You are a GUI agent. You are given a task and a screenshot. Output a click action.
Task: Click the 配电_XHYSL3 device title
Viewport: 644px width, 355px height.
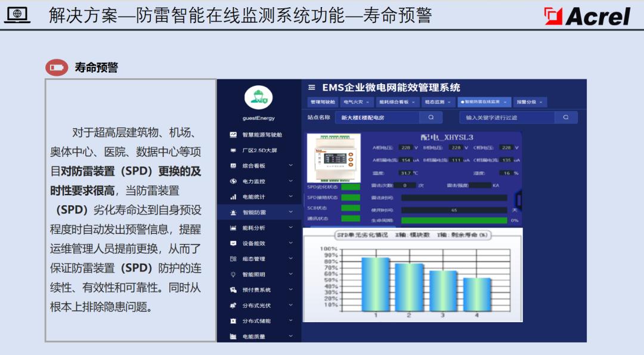tap(447, 137)
